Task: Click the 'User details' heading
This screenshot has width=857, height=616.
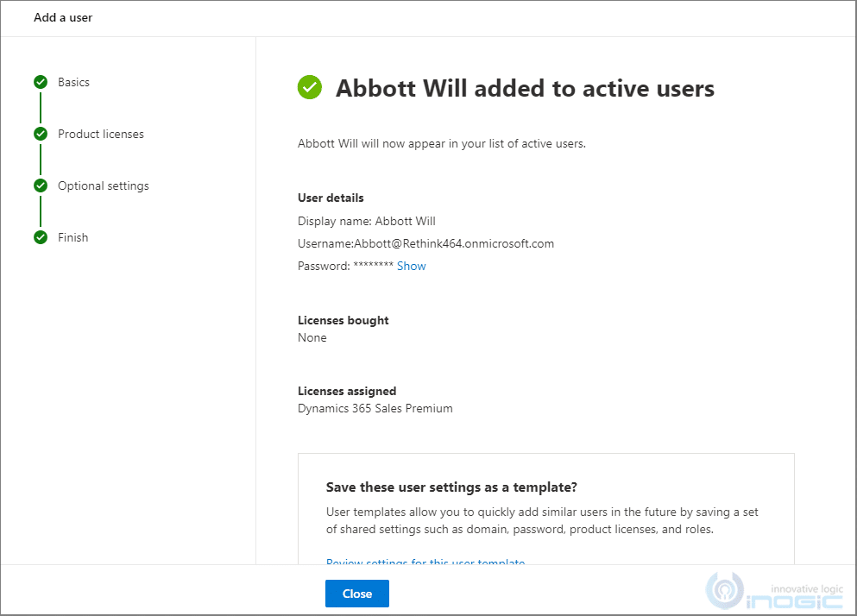Action: [331, 198]
